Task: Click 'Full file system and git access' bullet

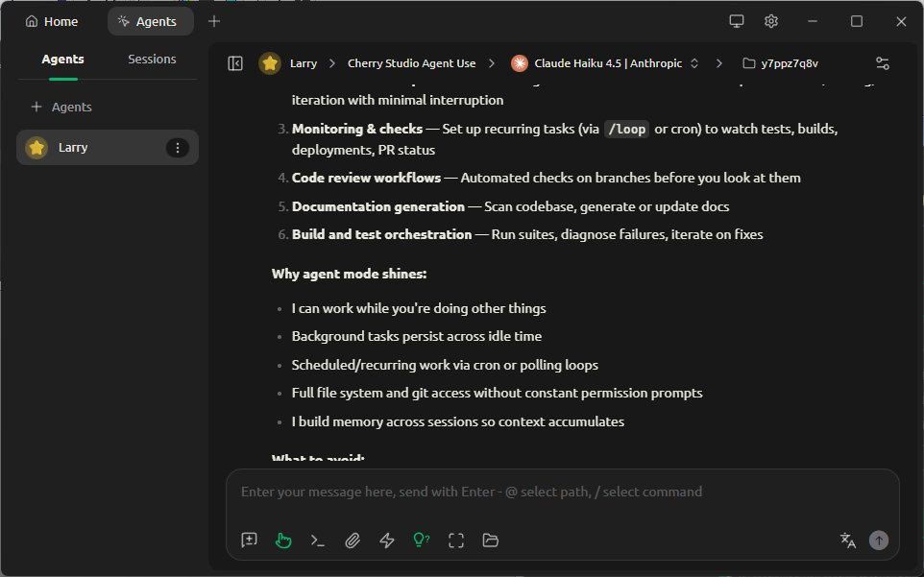Action: (x=497, y=393)
